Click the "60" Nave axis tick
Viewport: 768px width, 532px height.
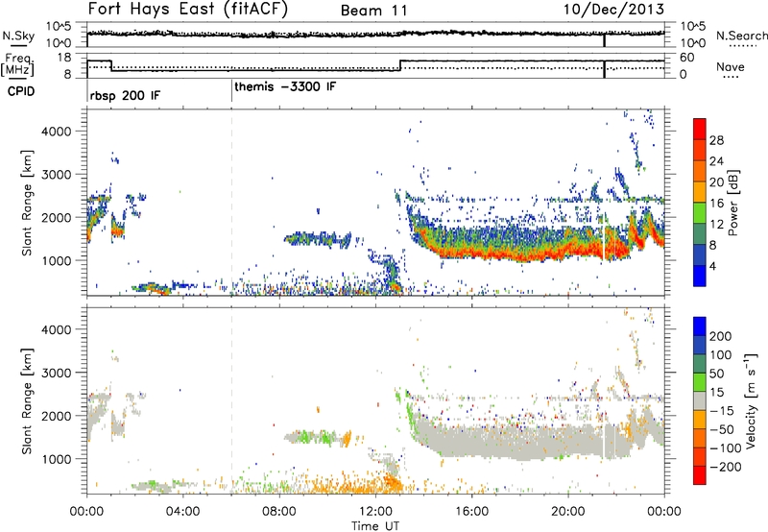[x=687, y=58]
